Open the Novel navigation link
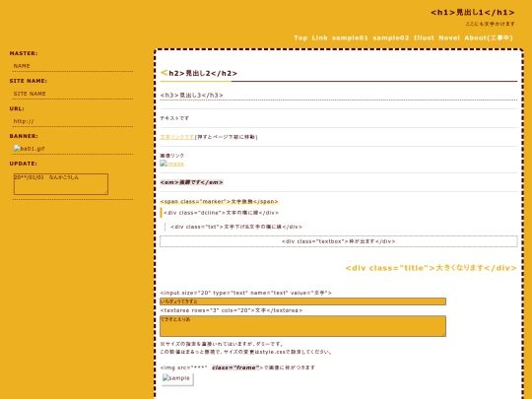 point(449,38)
